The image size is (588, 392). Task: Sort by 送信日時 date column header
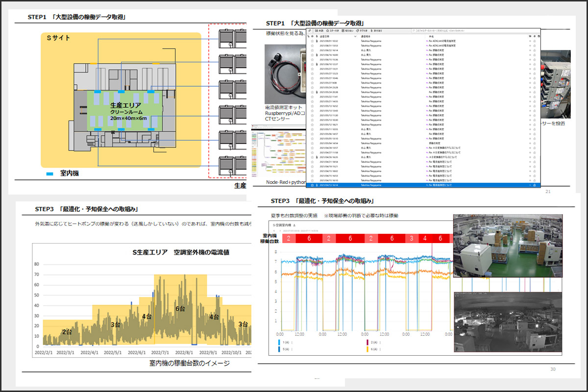pyautogui.click(x=324, y=36)
